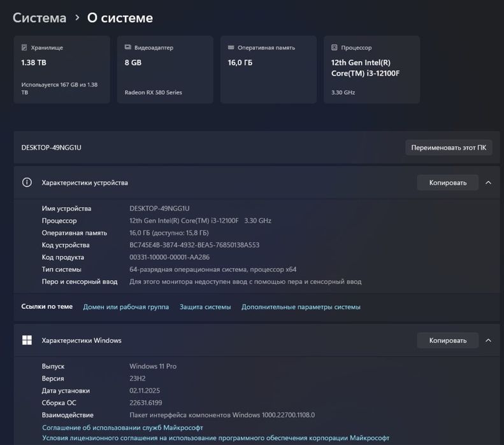Click the Взаимодействие label
Image resolution: width=504 pixels, height=445 pixels.
(68, 415)
